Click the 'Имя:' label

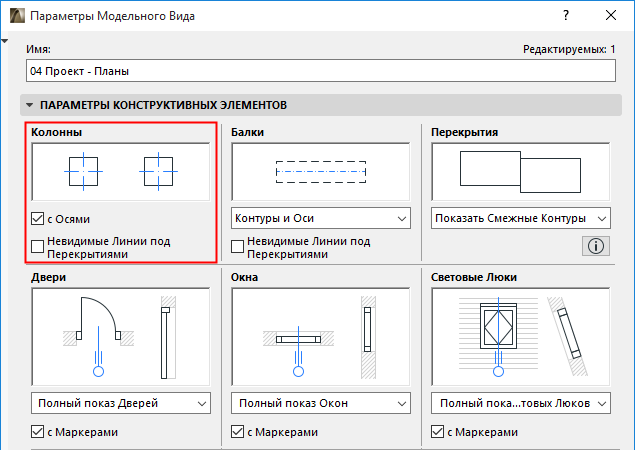[x=38, y=49]
